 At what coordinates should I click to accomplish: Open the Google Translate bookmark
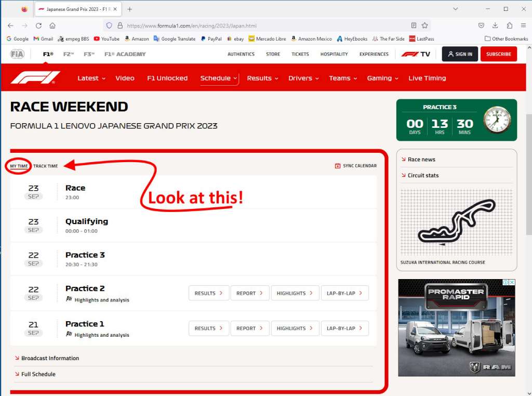click(175, 38)
